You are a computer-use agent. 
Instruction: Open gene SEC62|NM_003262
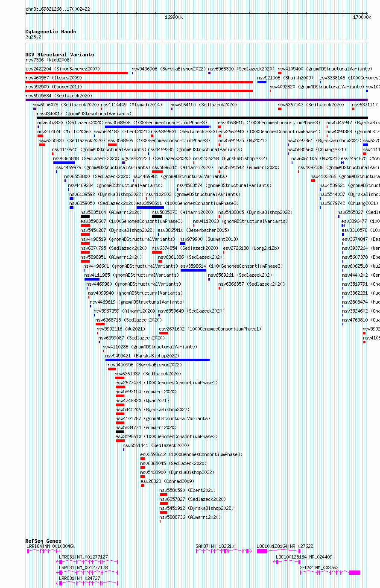click(x=319, y=568)
